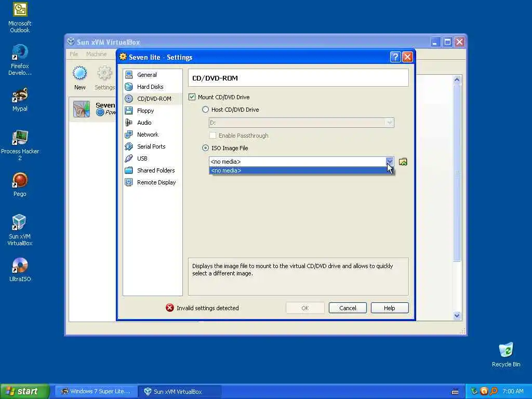Image resolution: width=532 pixels, height=399 pixels.
Task: Click the OK button
Action: pyautogui.click(x=305, y=308)
